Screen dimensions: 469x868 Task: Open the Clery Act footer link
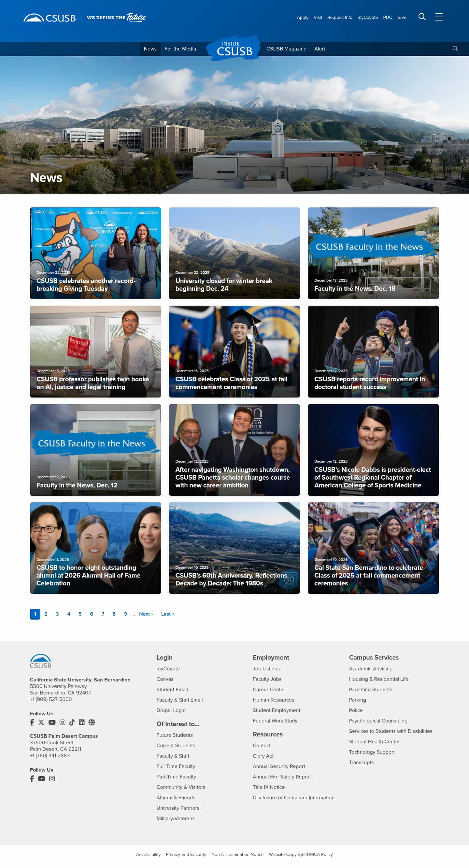pyautogui.click(x=263, y=756)
